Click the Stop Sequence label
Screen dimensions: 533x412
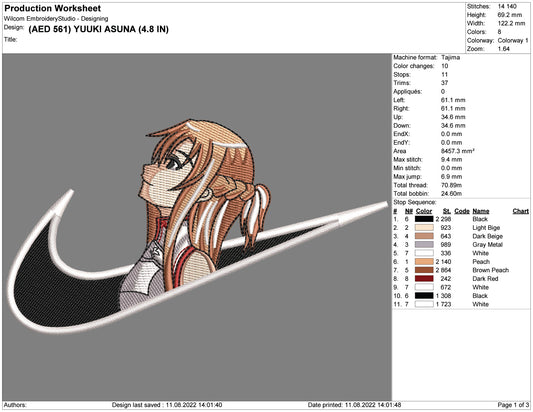tap(415, 202)
